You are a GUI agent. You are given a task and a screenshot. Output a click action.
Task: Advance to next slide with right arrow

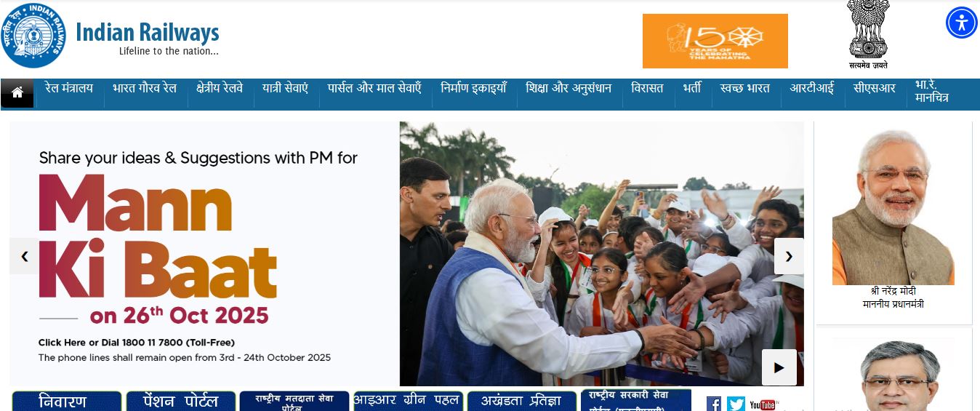[789, 256]
